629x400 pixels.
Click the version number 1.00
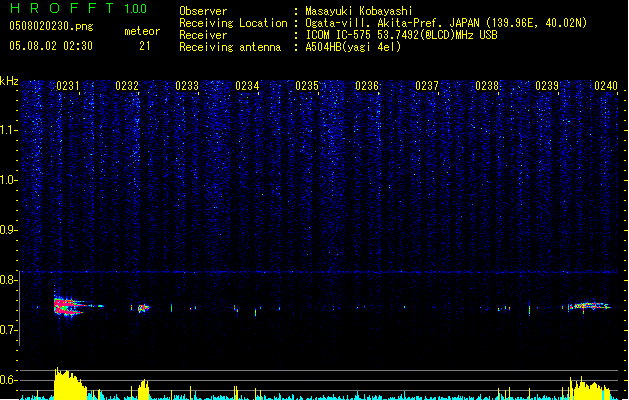pyautogui.click(x=135, y=9)
